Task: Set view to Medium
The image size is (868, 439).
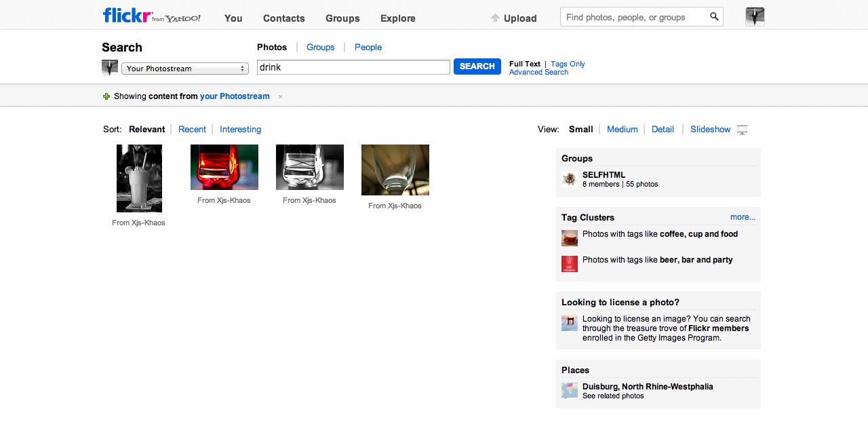Action: pos(623,129)
